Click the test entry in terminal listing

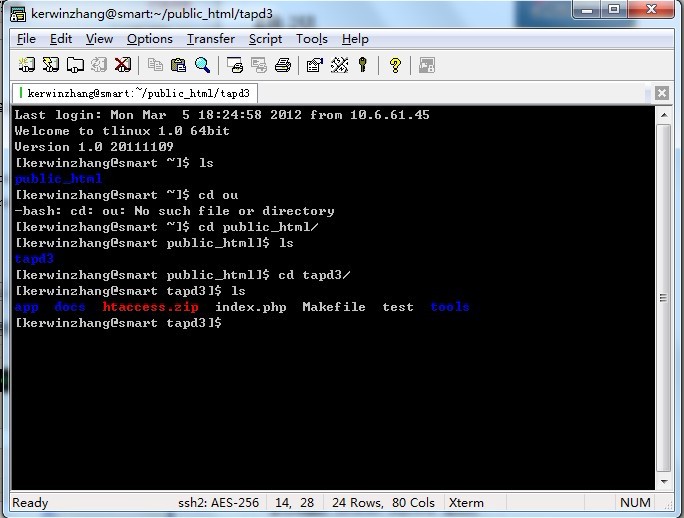click(398, 307)
